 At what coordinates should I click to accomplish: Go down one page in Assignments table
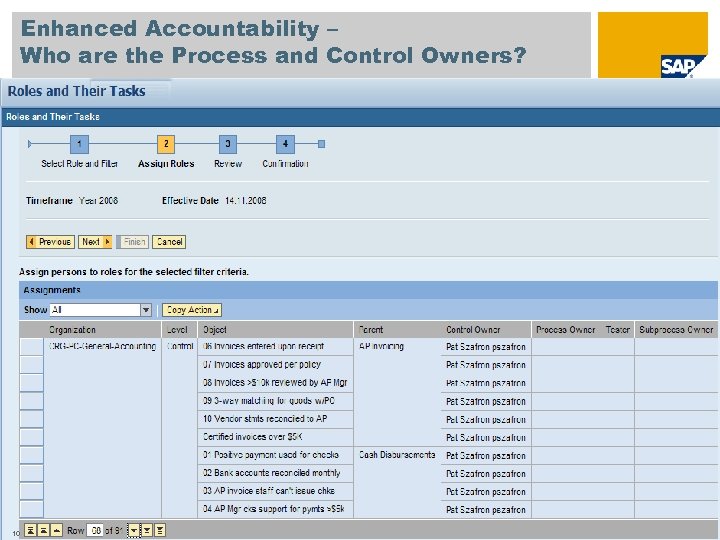147,531
